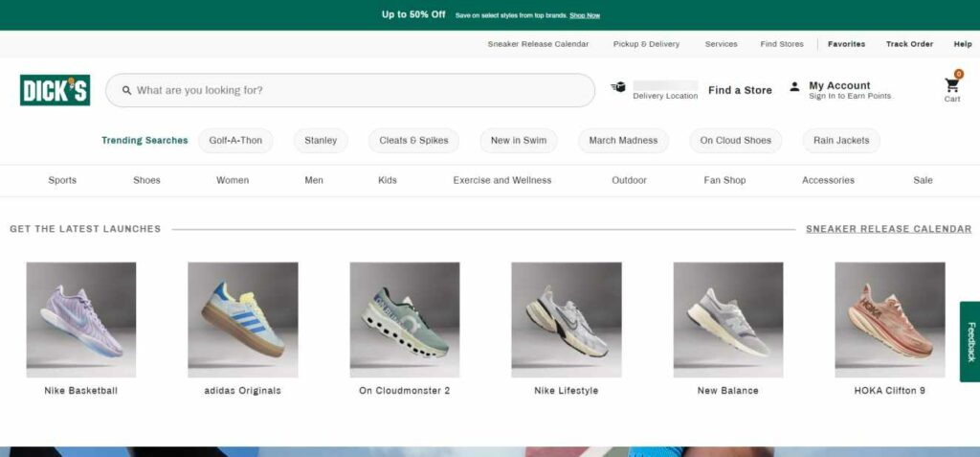This screenshot has width=980, height=457.
Task: Open the Accessories menu
Action: (828, 180)
